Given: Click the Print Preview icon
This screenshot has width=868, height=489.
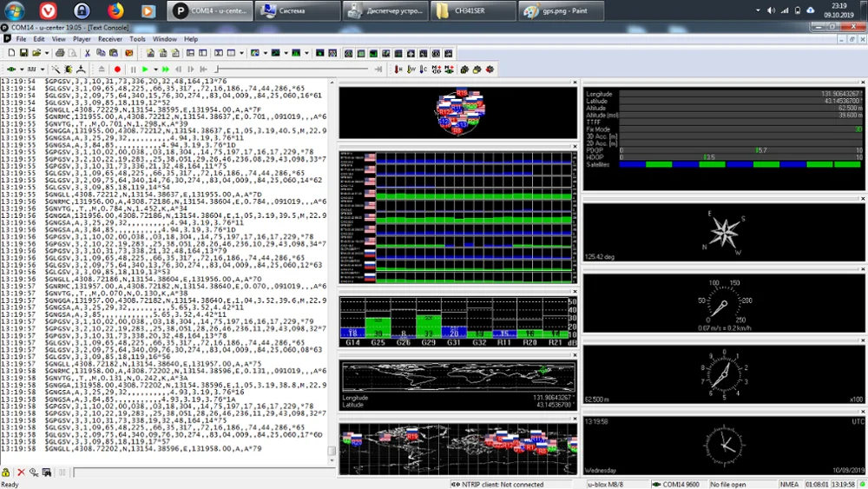Looking at the screenshot, I should pos(72,53).
